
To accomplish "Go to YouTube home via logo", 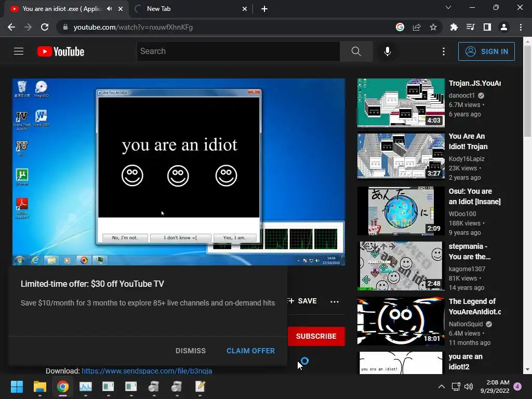I will [61, 51].
